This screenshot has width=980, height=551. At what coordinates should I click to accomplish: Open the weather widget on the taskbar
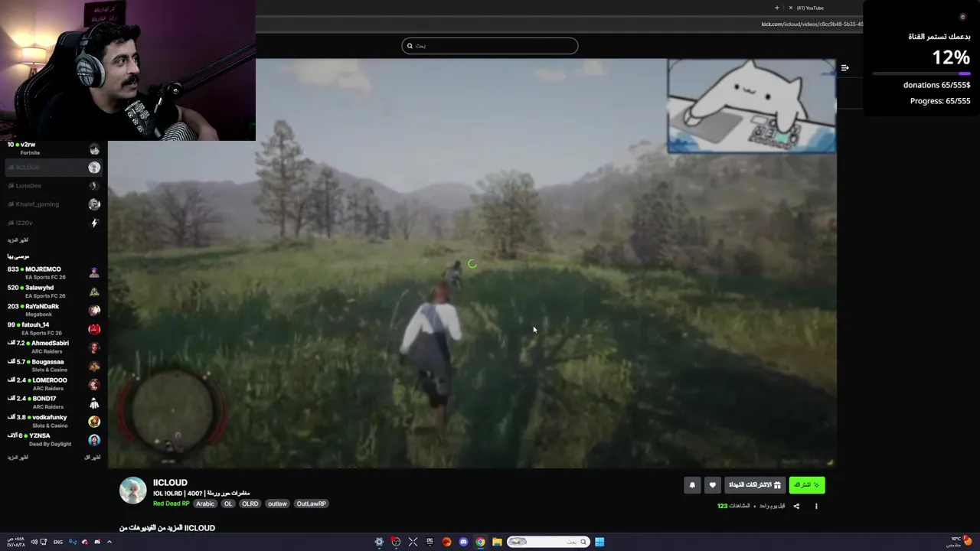[961, 541]
